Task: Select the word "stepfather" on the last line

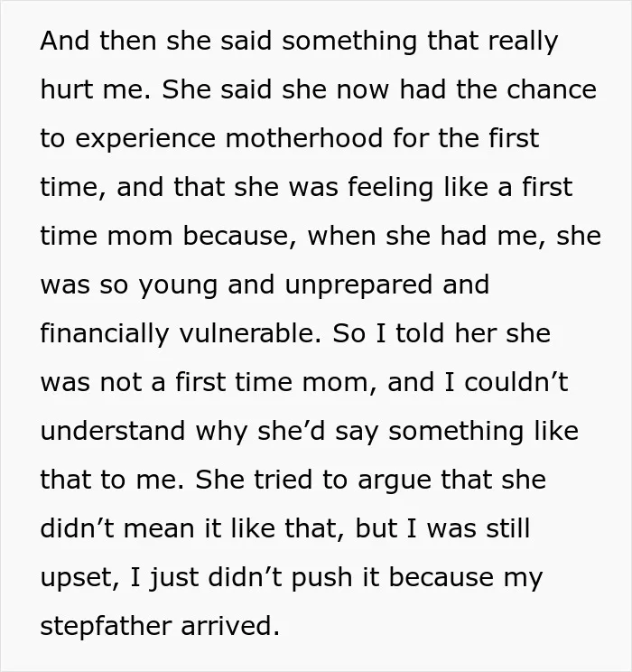Action: point(106,626)
